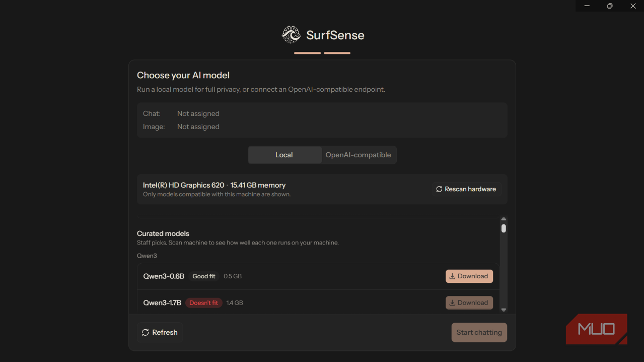Click the SurfSense title text
Screen dimensions: 644x362
click(x=335, y=35)
